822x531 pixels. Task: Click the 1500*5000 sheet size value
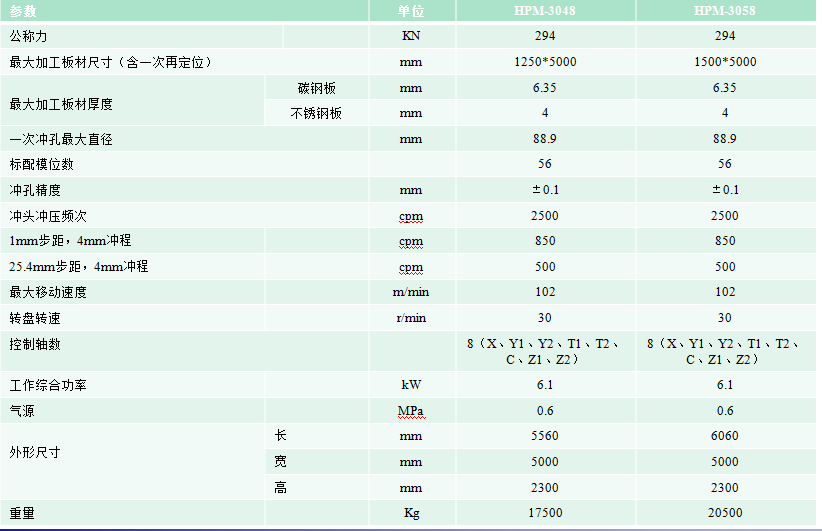[724, 62]
